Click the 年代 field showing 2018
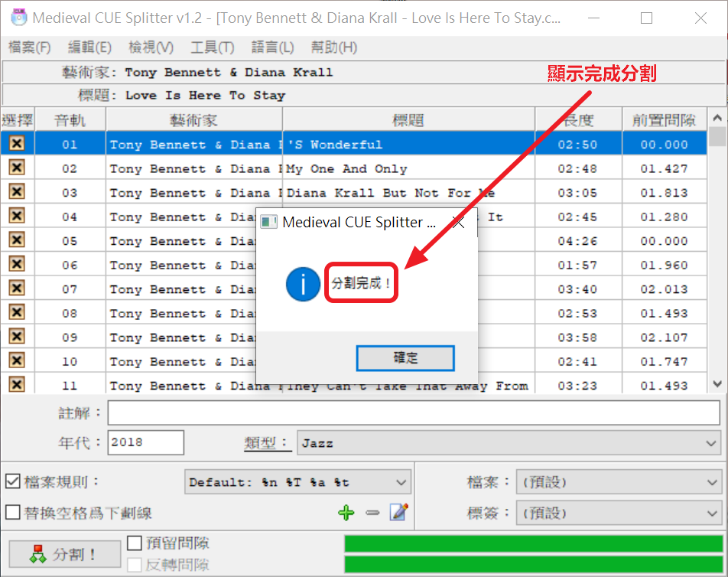The width and height of the screenshot is (728, 577). click(146, 442)
